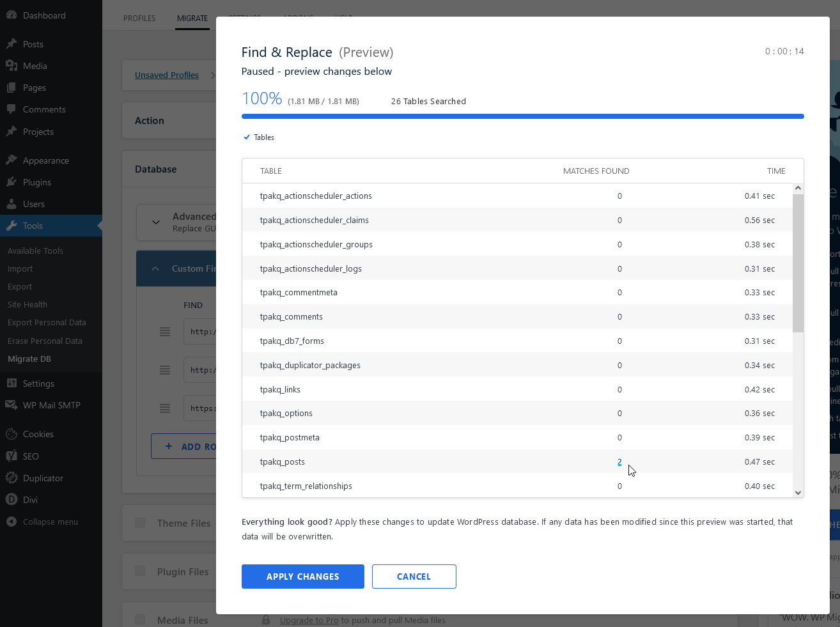This screenshot has height=627, width=840.
Task: Open the Export submenu item
Action: point(20,287)
